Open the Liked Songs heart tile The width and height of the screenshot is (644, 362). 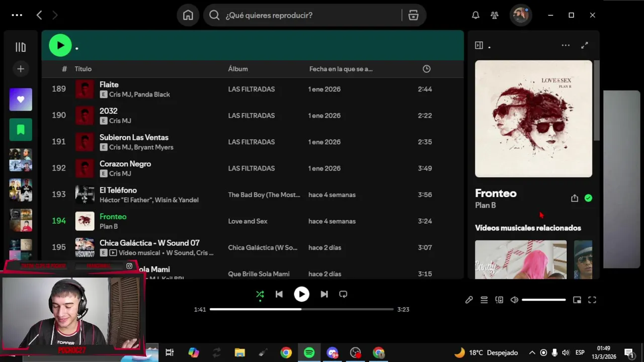point(21,100)
